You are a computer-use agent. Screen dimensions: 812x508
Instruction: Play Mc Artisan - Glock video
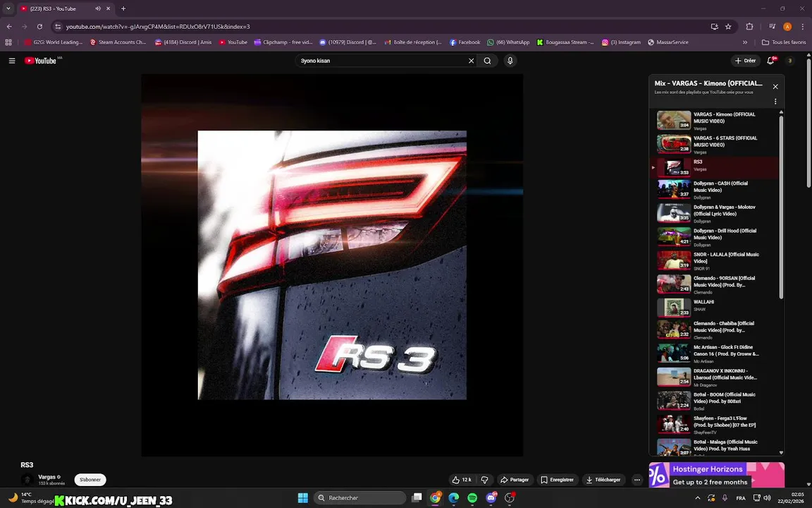715,353
